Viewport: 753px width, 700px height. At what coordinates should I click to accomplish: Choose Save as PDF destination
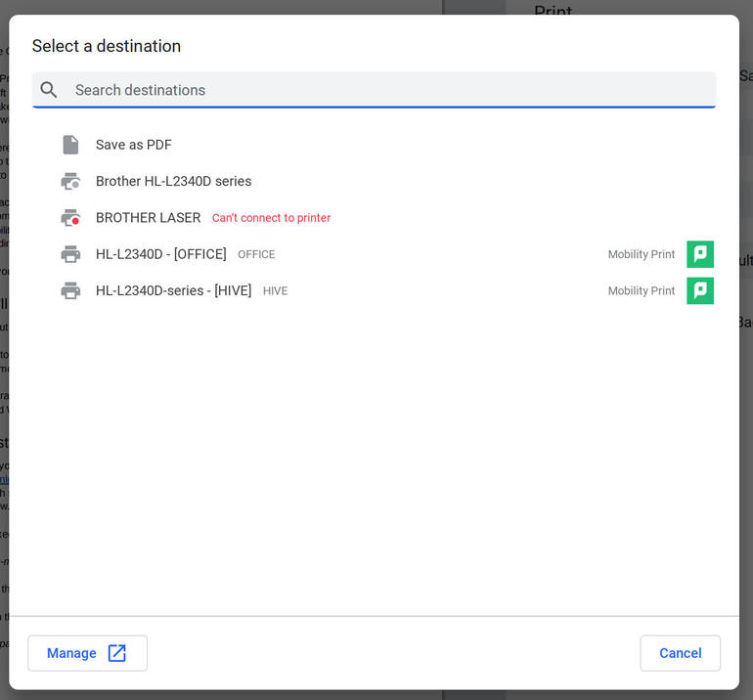click(x=134, y=145)
